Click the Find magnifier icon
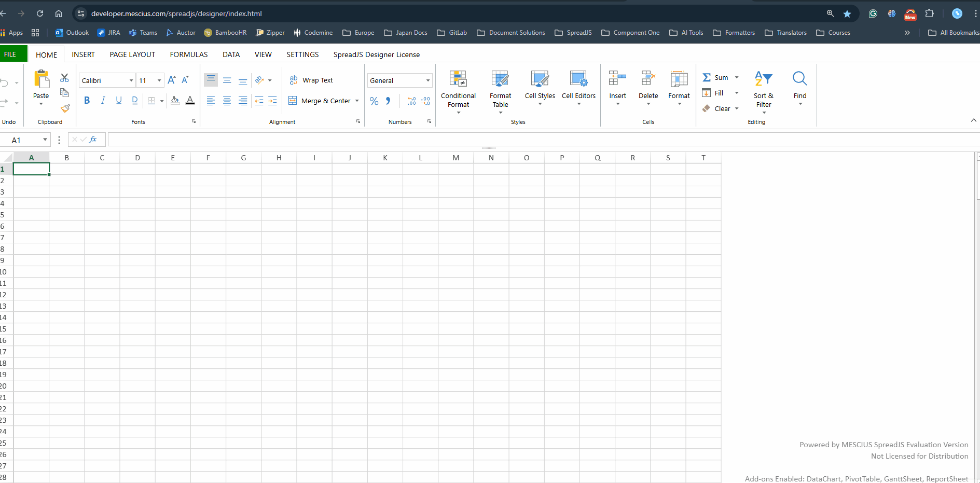This screenshot has height=483, width=980. (799, 78)
